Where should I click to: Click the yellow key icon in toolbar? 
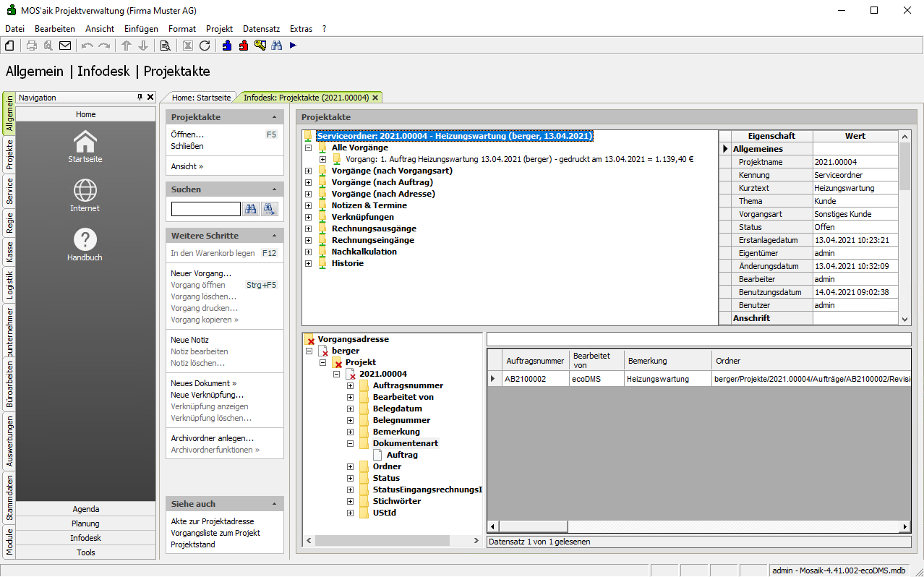click(260, 46)
